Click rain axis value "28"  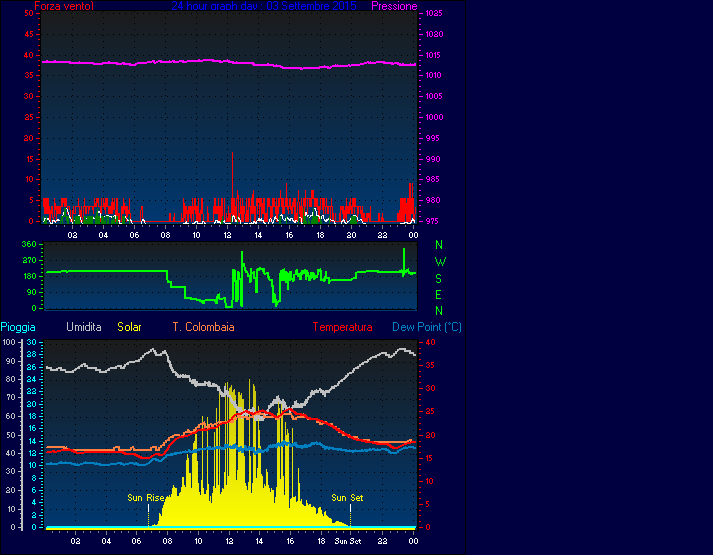click(x=32, y=354)
